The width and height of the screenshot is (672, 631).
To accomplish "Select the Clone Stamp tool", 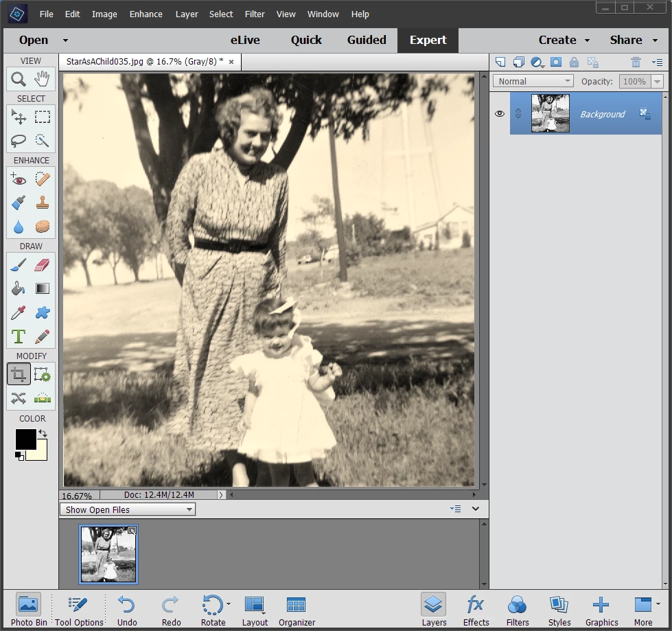I will (x=43, y=203).
